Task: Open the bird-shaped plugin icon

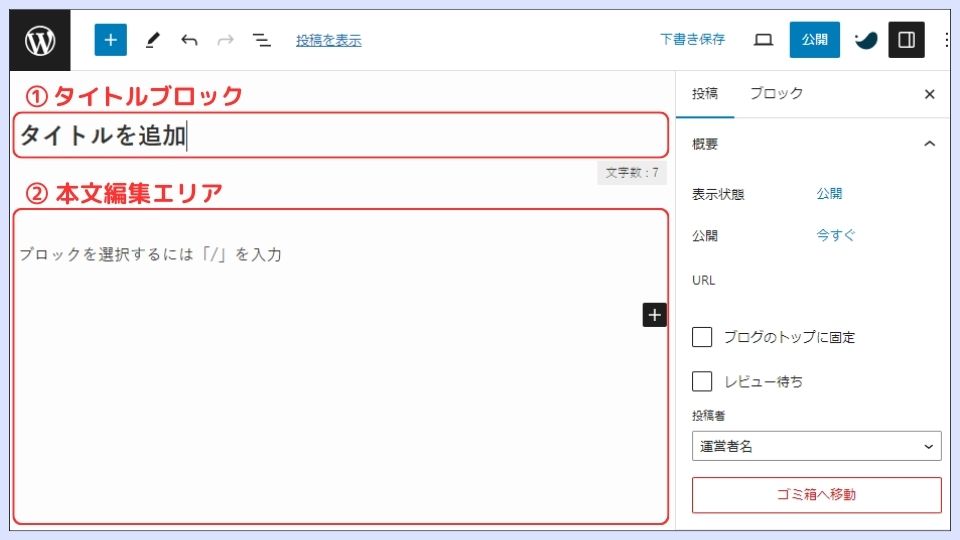Action: [x=866, y=40]
